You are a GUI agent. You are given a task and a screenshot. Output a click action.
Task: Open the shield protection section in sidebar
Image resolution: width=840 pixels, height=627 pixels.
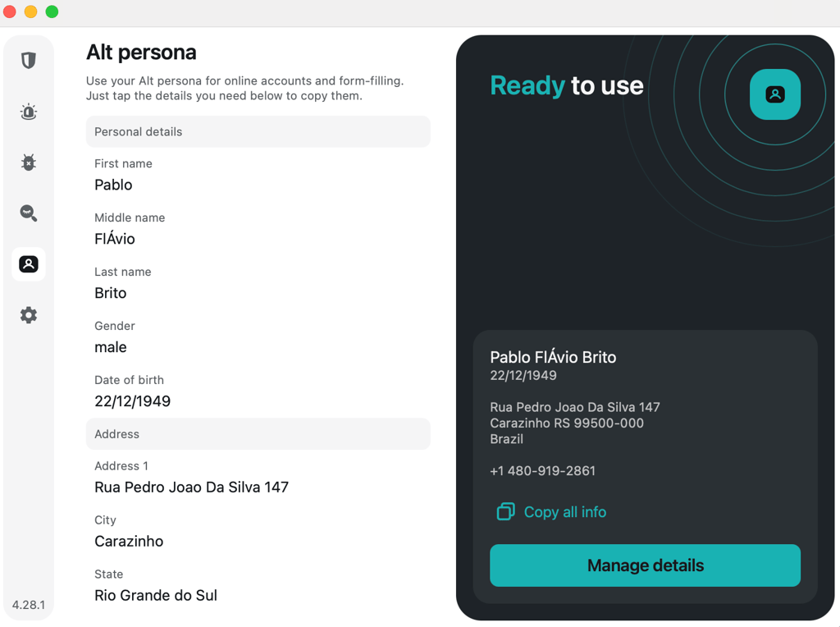point(29,60)
